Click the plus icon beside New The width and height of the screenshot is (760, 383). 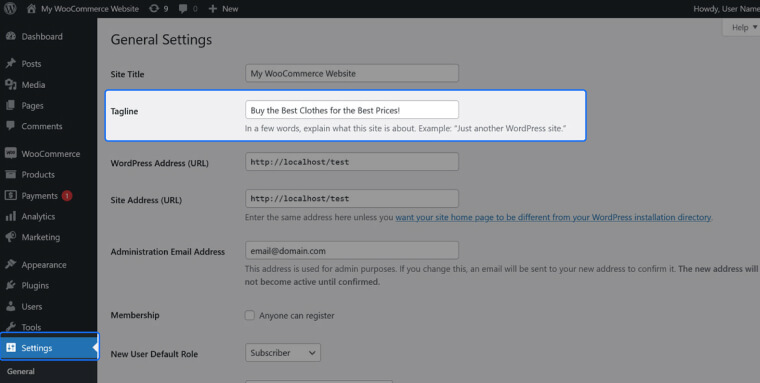tap(212, 9)
